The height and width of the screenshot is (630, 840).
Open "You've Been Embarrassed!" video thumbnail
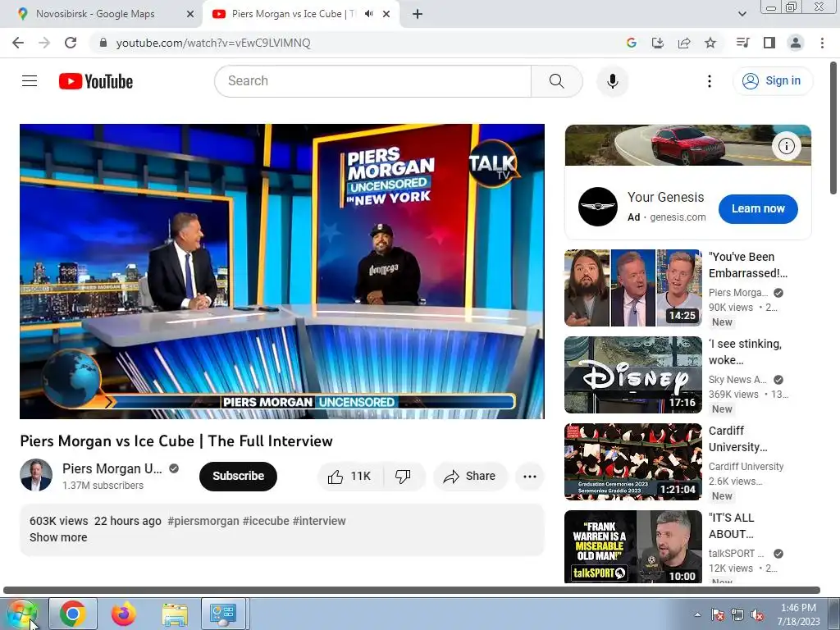(632, 288)
